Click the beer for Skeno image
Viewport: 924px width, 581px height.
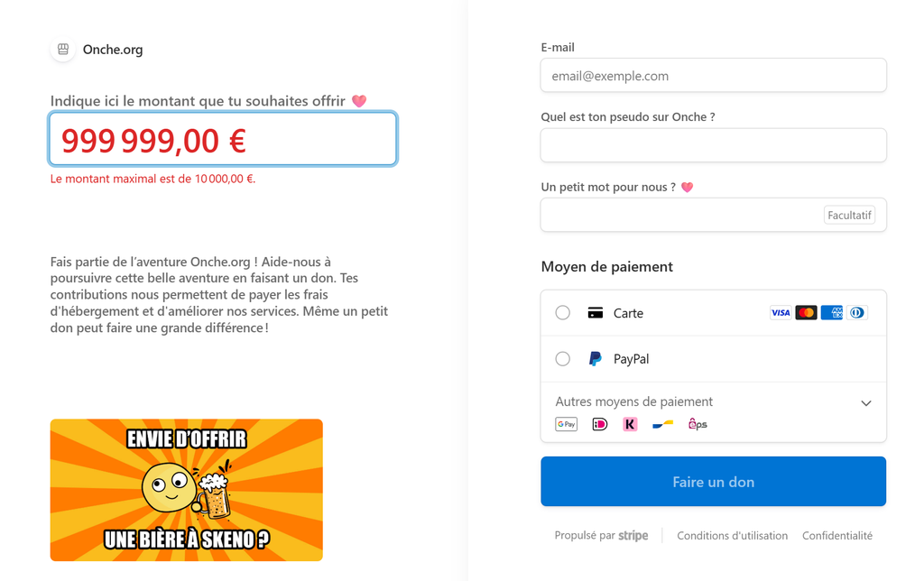click(x=186, y=490)
